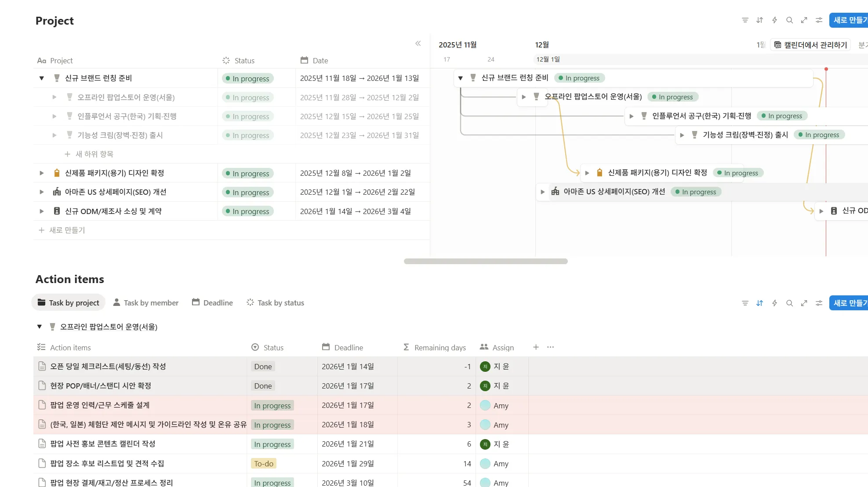The height and width of the screenshot is (487, 868).
Task: Click the To-do status tag
Action: pos(264,464)
